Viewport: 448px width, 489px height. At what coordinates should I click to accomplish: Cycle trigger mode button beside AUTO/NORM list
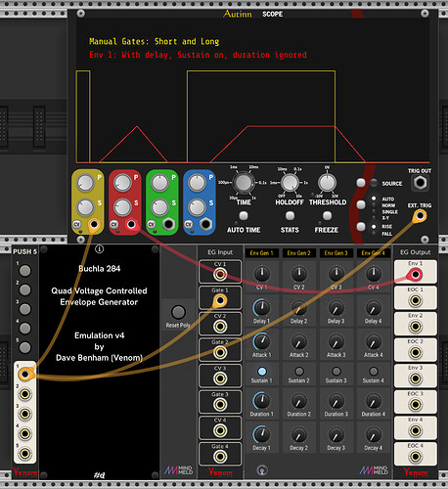click(361, 204)
